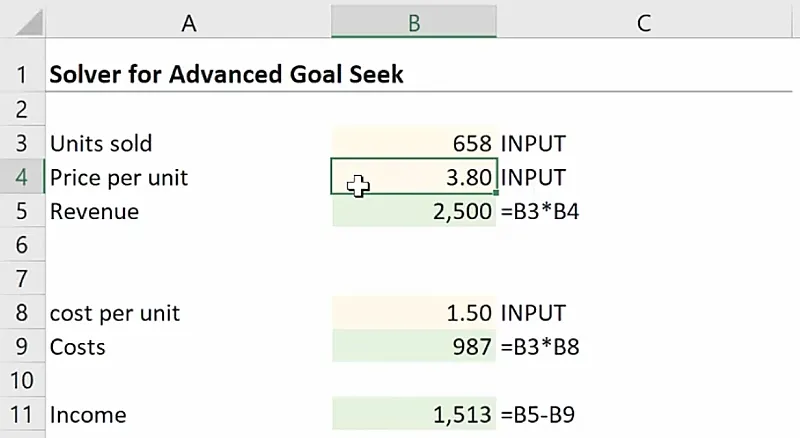The height and width of the screenshot is (438, 800).
Task: Select the Price per unit value 3.80
Action: (x=413, y=179)
